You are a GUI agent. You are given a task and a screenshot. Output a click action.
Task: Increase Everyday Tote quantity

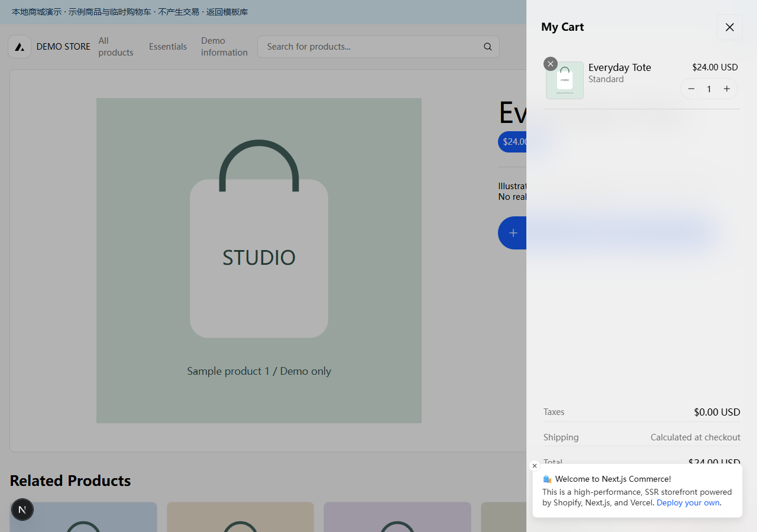pyautogui.click(x=727, y=89)
